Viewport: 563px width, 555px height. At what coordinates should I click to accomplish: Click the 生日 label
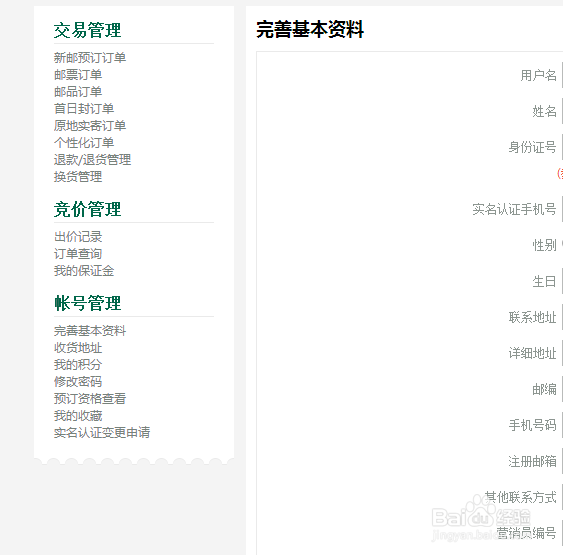point(544,281)
